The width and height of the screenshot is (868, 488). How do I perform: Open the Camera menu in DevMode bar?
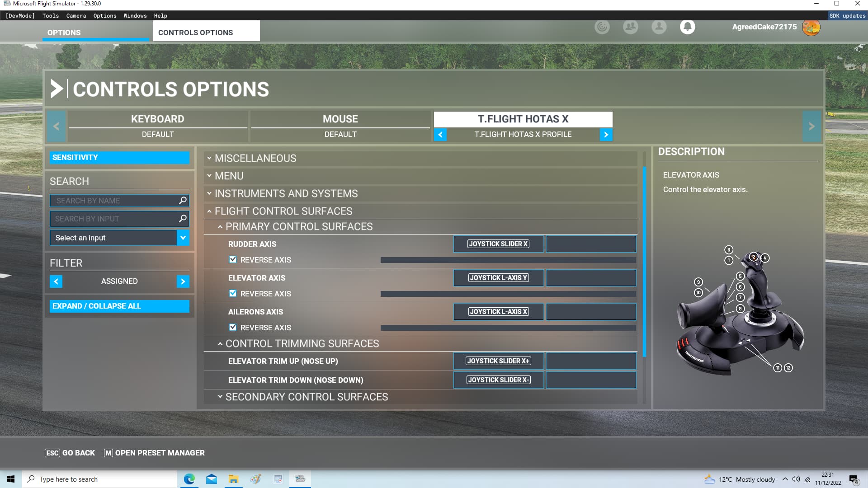(x=76, y=16)
